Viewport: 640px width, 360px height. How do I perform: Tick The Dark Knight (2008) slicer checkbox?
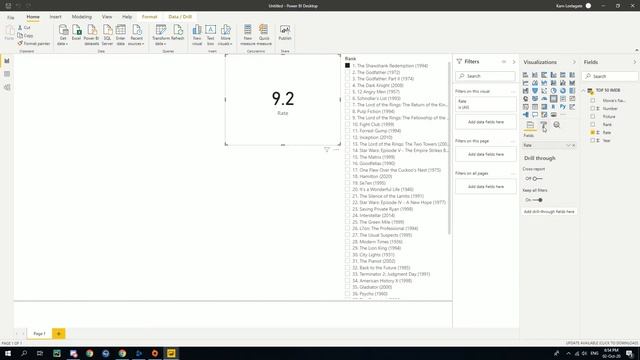click(x=347, y=85)
